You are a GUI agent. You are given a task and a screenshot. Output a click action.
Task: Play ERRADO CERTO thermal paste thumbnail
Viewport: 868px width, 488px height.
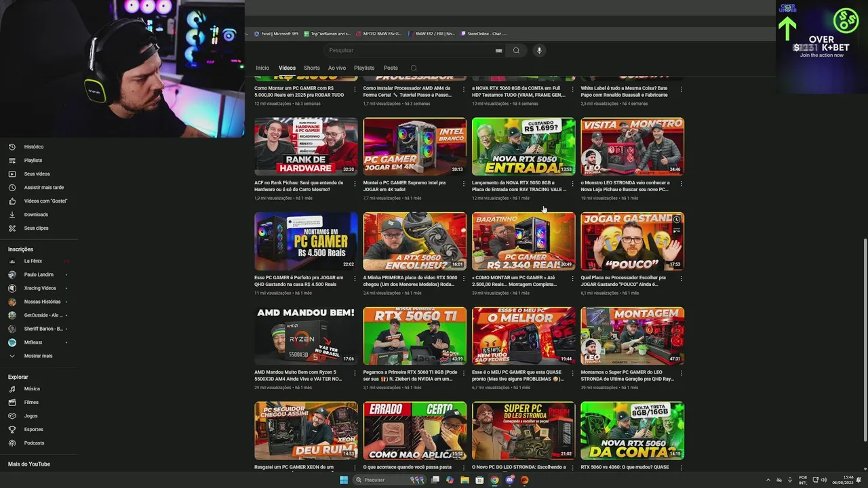click(x=414, y=431)
